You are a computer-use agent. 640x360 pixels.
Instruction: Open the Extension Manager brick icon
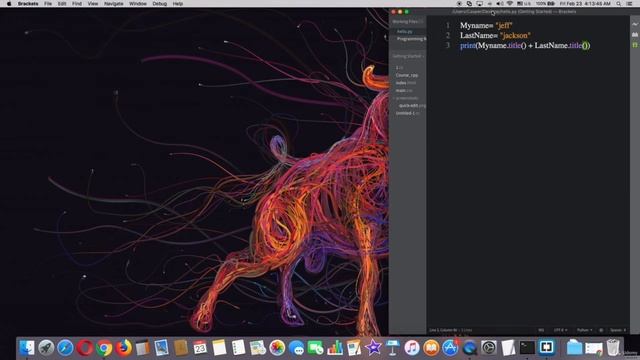click(x=635, y=35)
